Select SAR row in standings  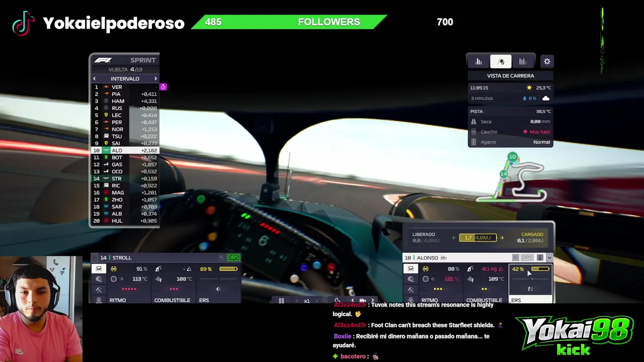pos(124,207)
